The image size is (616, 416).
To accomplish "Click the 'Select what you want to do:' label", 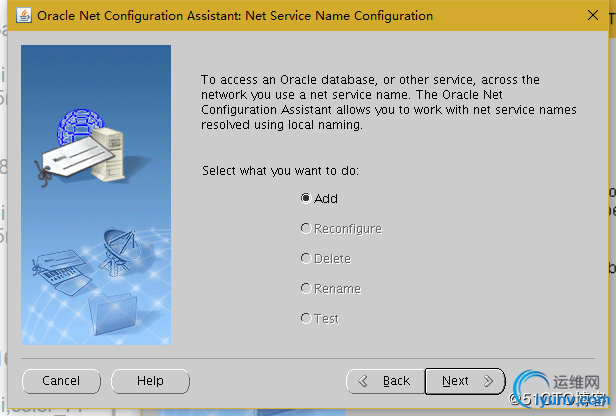I will [x=280, y=171].
